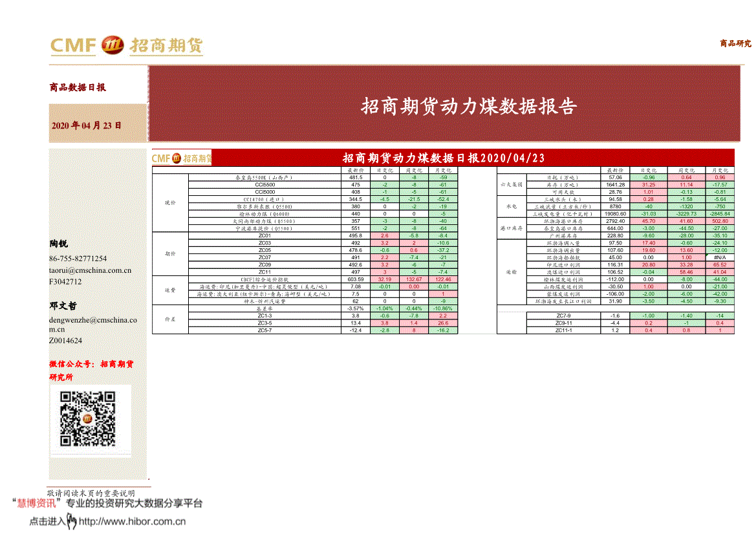Click the WeChat QR code image
The height and width of the screenshot is (534, 756).
88,418
